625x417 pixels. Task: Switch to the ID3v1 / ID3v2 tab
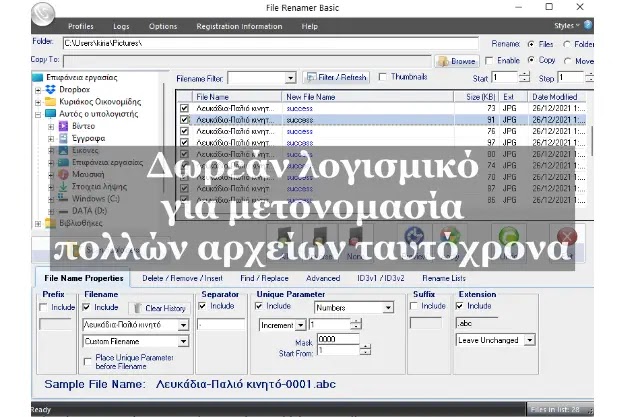coord(381,278)
